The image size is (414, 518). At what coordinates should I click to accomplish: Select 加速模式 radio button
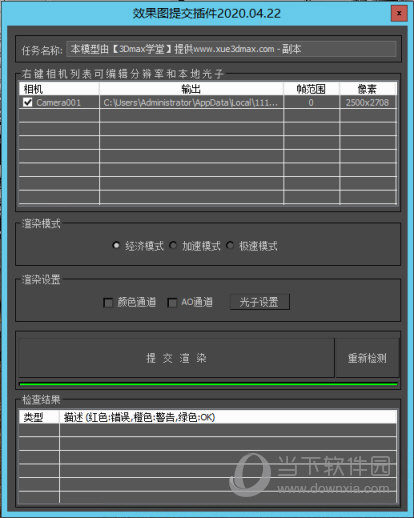tap(173, 246)
